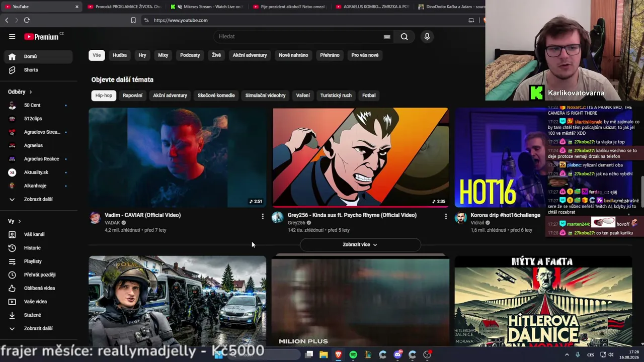Choose the Rapování topic chip
Image resolution: width=644 pixels, height=362 pixels.
coord(132,96)
